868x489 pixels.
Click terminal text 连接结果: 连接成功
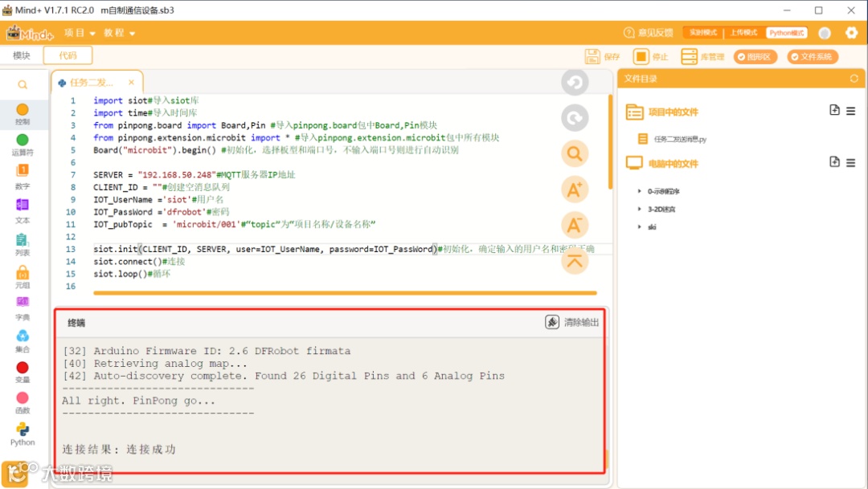coord(119,449)
